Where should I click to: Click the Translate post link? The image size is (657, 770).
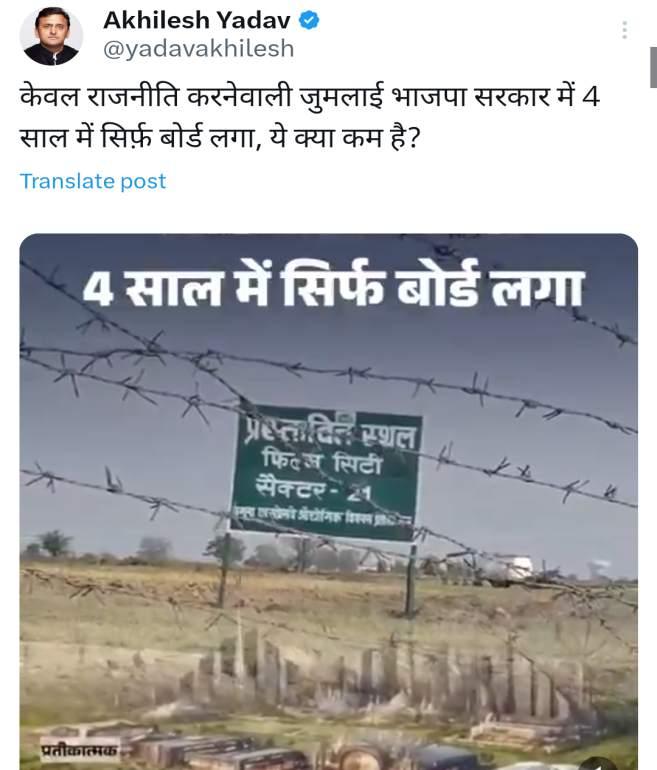tap(93, 181)
